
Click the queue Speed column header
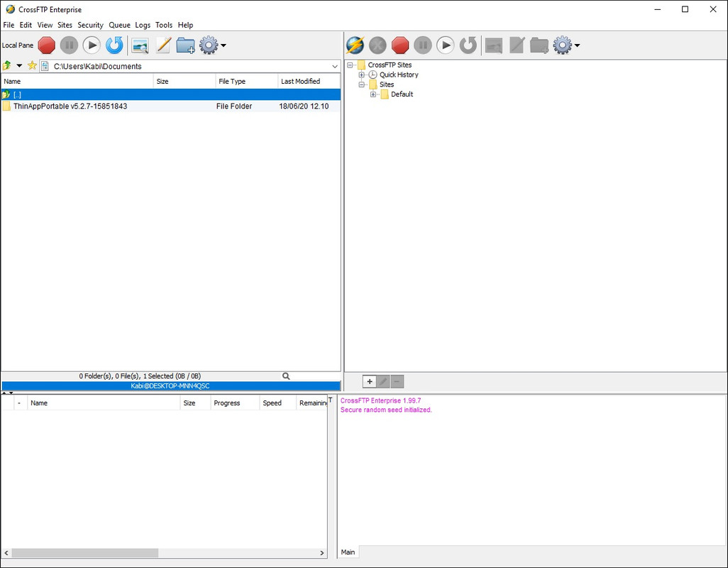(x=277, y=403)
